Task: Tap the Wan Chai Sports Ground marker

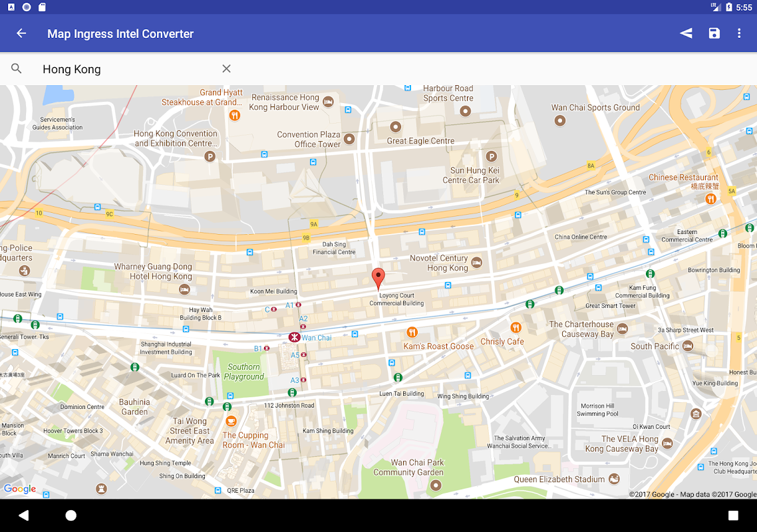Action: [x=560, y=120]
